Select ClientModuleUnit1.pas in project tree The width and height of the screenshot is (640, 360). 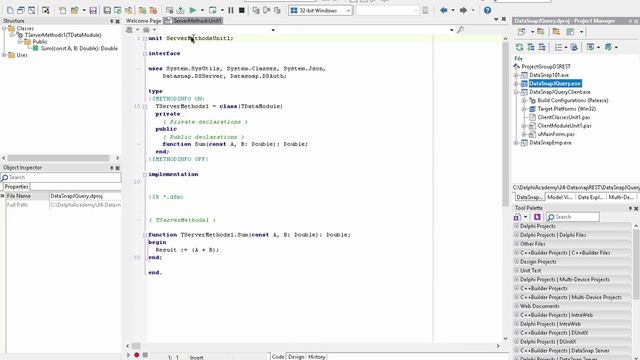[x=564, y=126]
